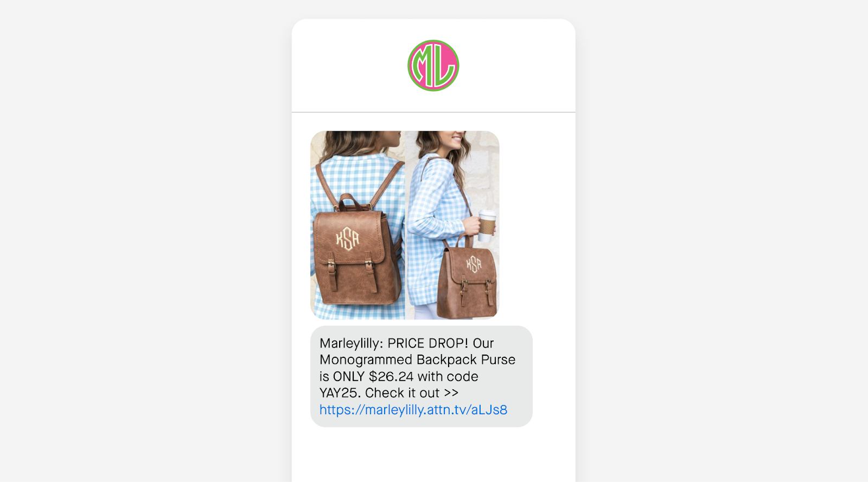Click the empty white area below the message
This screenshot has width=868, height=482.
pyautogui.click(x=433, y=454)
